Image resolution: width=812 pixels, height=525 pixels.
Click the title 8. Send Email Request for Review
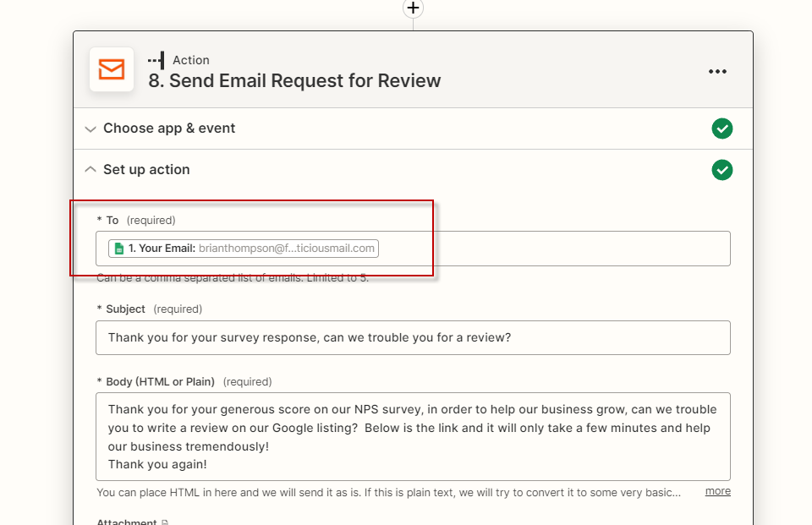pos(296,81)
